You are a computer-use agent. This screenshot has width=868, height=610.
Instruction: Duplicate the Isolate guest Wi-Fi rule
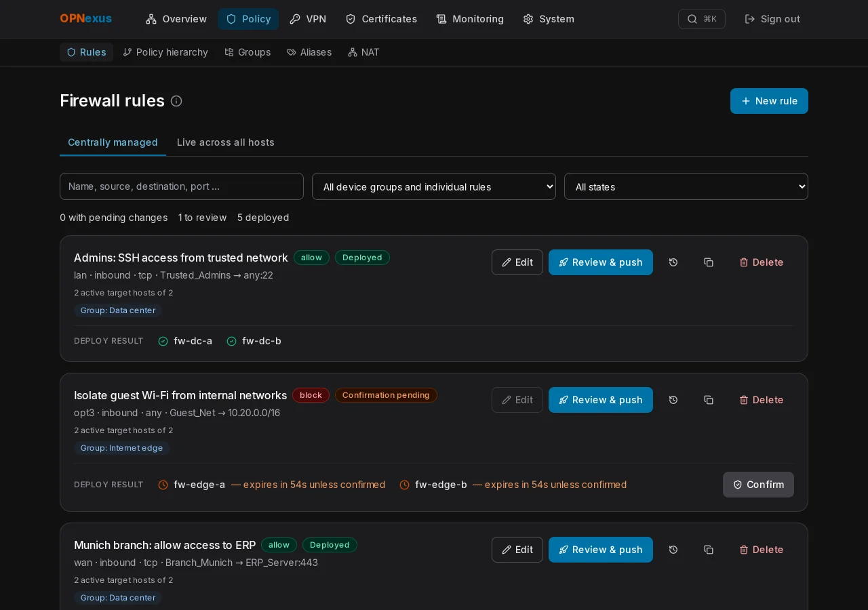709,400
